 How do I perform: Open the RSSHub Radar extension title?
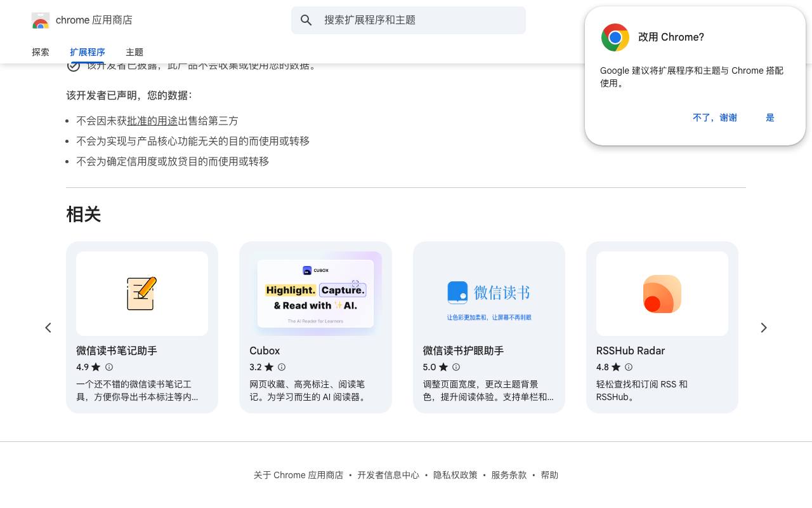coord(631,351)
